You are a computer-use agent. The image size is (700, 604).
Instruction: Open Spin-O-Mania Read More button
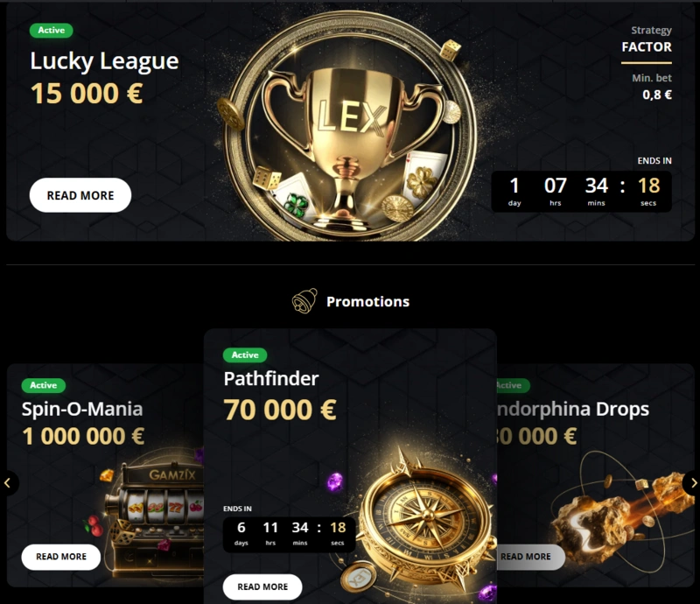pyautogui.click(x=61, y=557)
